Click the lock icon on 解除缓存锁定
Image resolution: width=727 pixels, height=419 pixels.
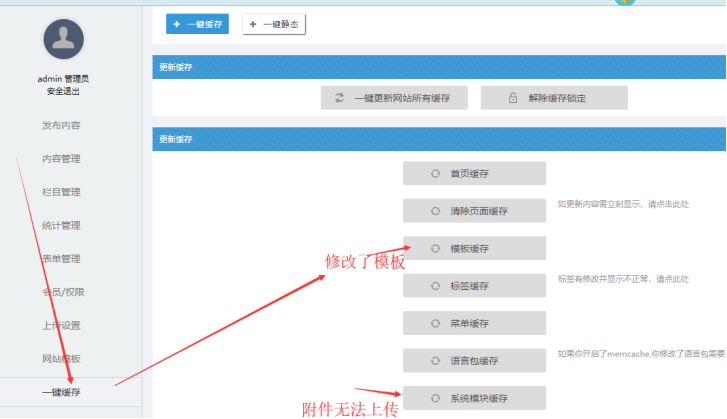click(512, 98)
